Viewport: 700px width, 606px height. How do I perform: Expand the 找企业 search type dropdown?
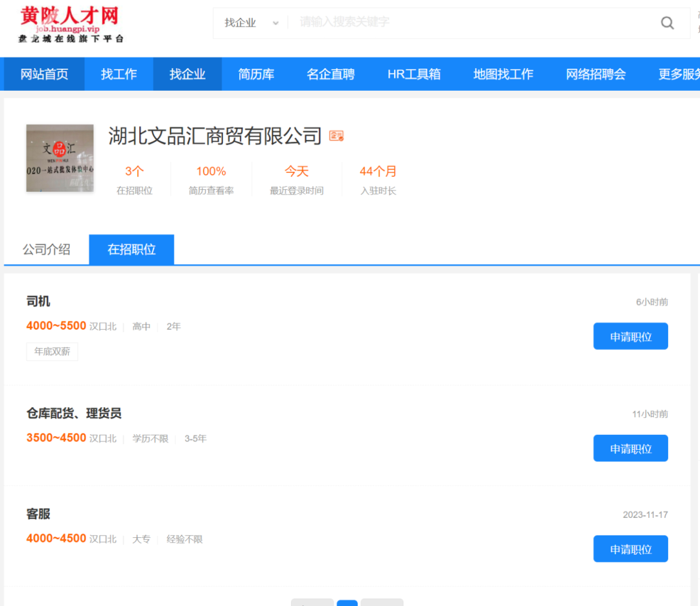(x=251, y=23)
